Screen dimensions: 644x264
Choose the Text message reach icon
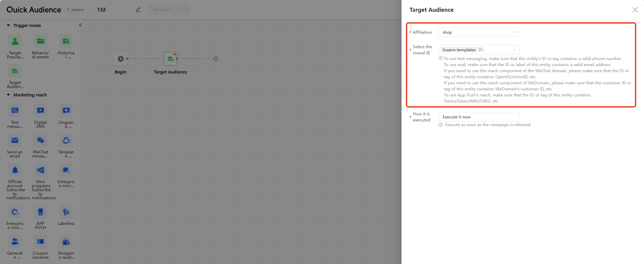pos(15,111)
